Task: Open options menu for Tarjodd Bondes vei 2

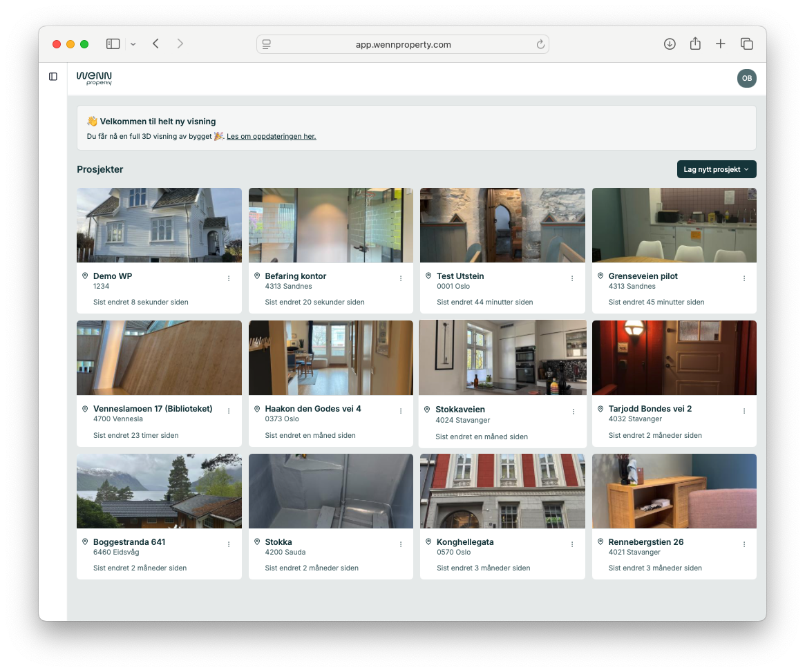Action: [x=744, y=412]
